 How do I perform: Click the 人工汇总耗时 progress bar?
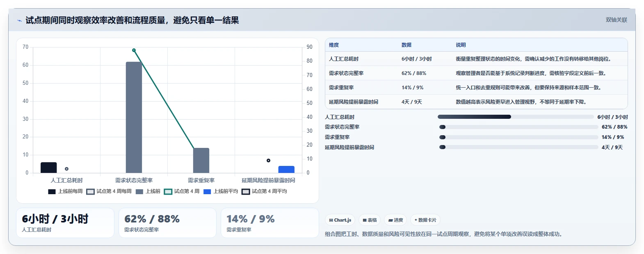(x=516, y=117)
